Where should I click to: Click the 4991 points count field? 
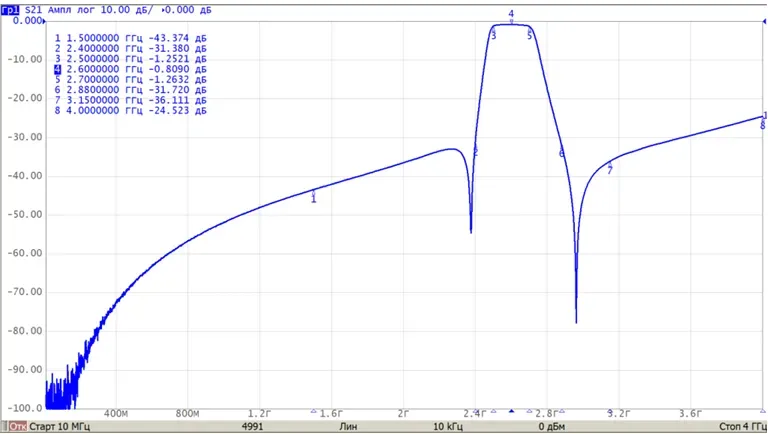[252, 427]
